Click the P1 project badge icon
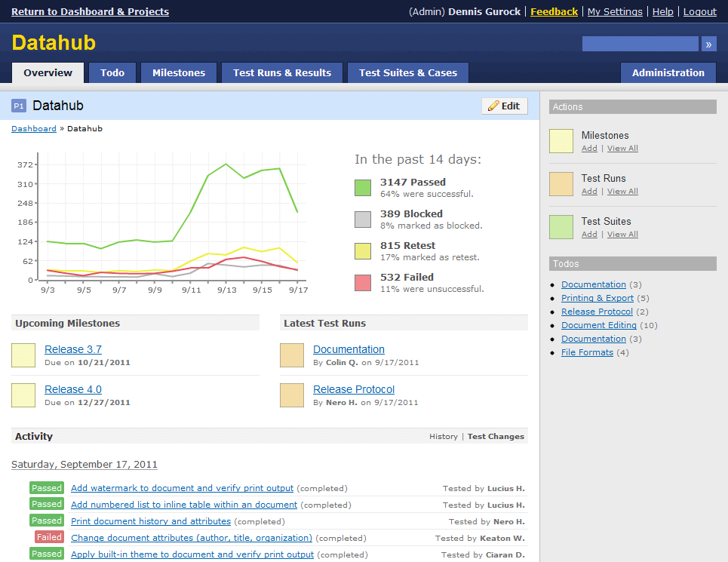The width and height of the screenshot is (728, 562). [x=19, y=106]
